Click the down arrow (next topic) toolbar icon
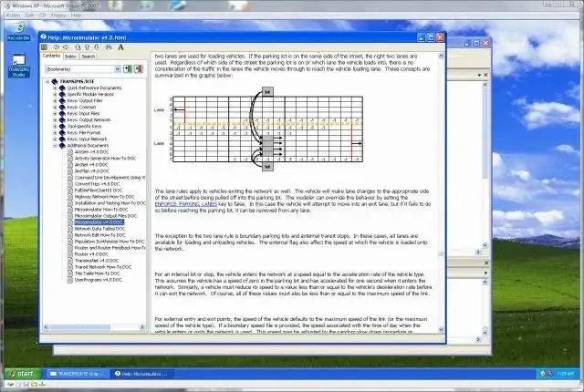 coord(96,46)
